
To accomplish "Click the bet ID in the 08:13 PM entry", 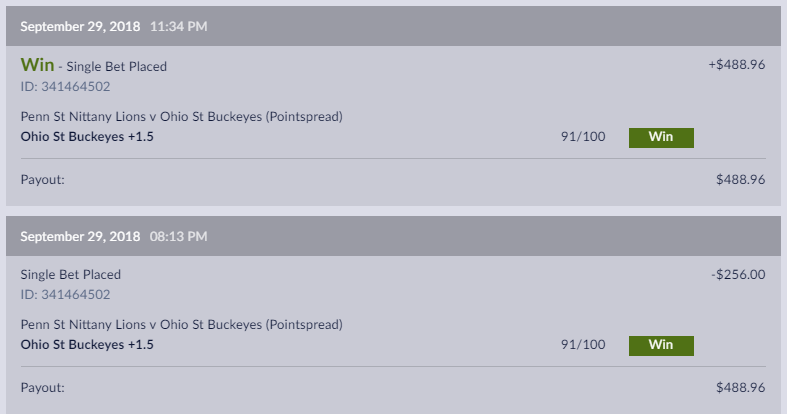I will (x=65, y=294).
